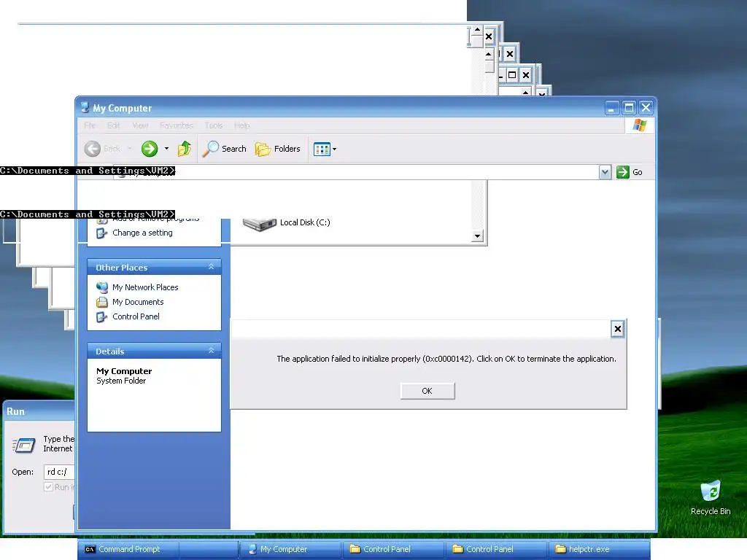Go up one folder level icon

point(185,149)
